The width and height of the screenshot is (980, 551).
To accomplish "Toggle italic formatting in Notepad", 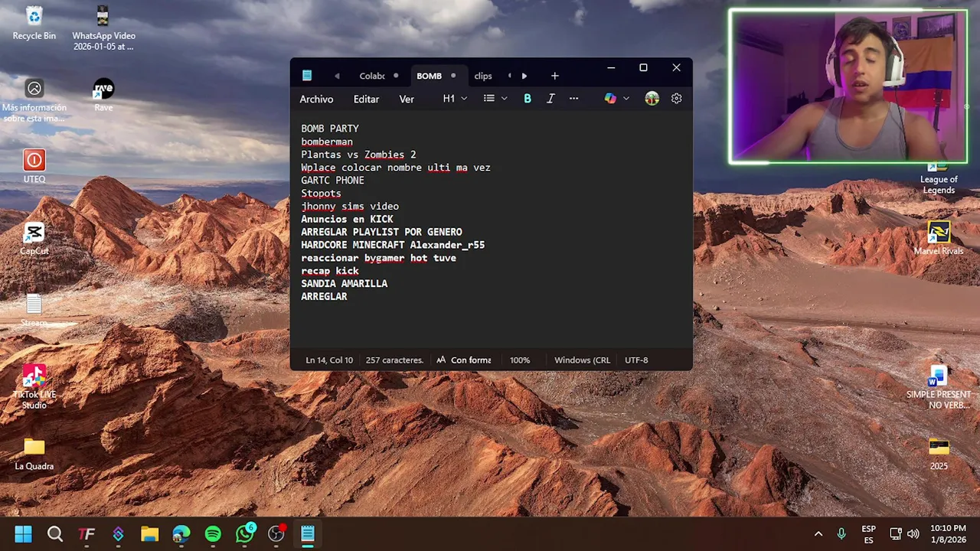I will point(550,99).
